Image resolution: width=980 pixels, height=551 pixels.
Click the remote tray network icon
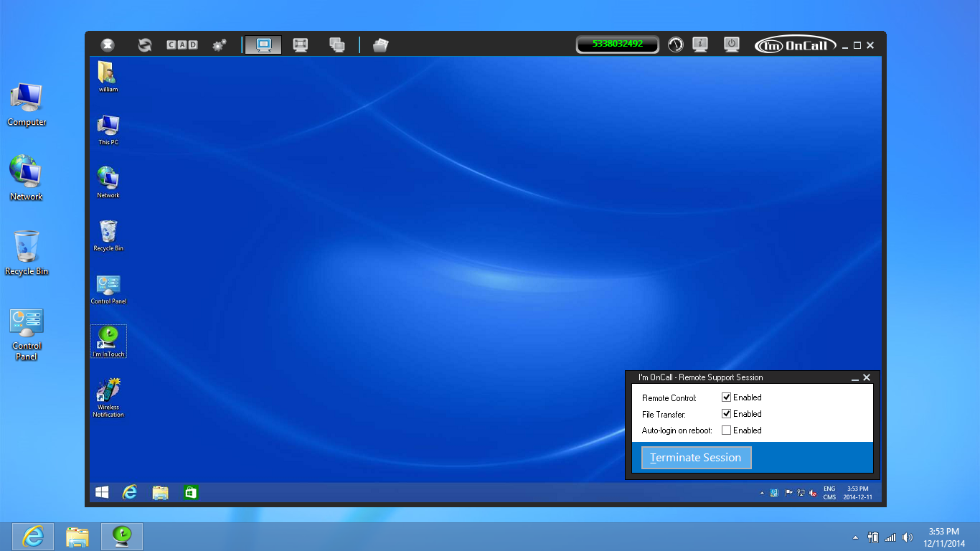coord(801,493)
